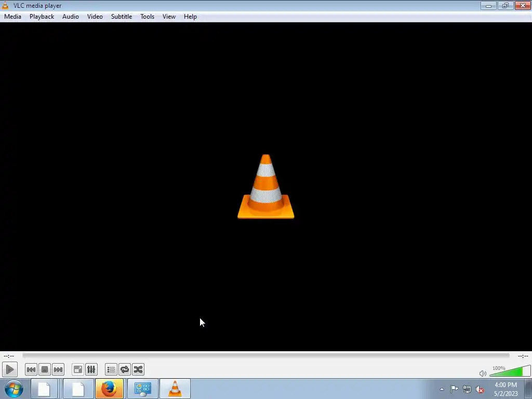This screenshot has width=532, height=399.
Task: Minimize the VLC window
Action: (488, 5)
